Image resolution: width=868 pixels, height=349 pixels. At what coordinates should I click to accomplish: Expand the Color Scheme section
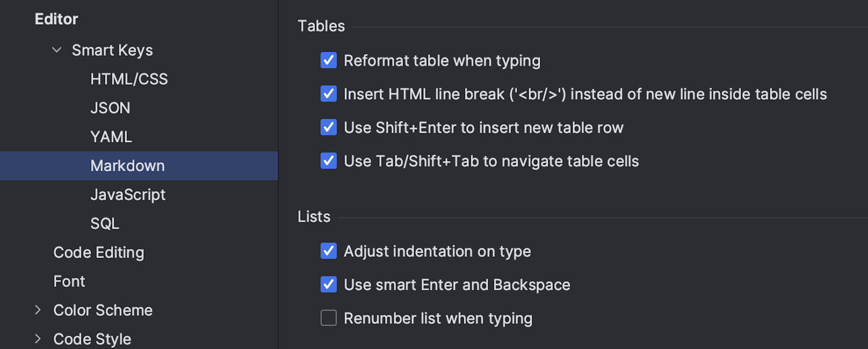click(38, 310)
